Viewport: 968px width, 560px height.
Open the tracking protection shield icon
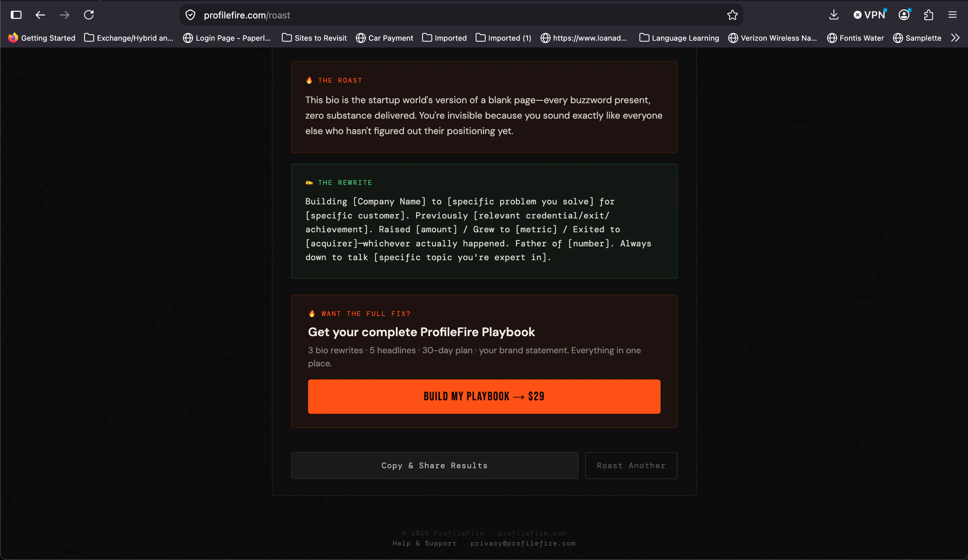(x=190, y=15)
